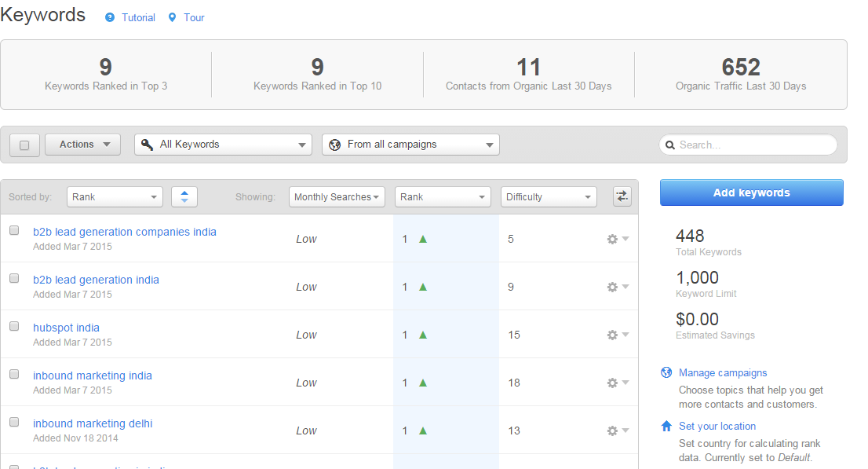Click the globe icon beside Manage campaigns

666,372
